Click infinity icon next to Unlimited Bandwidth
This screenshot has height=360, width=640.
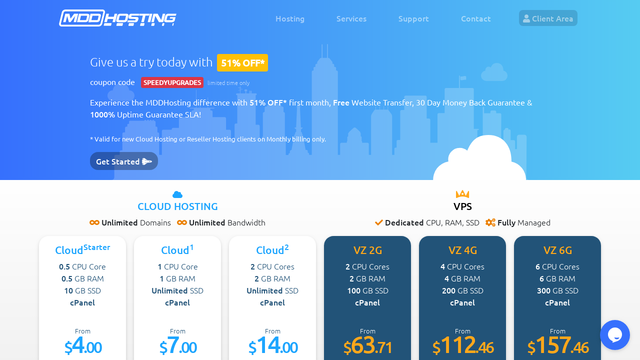click(182, 222)
